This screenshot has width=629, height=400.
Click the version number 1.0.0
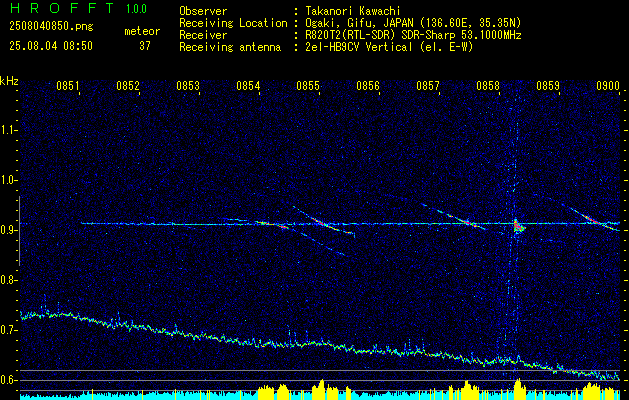tap(136, 8)
